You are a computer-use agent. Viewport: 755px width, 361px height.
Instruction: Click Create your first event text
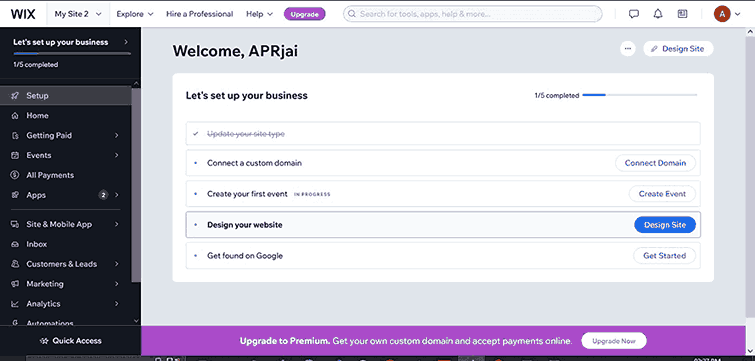pos(247,194)
